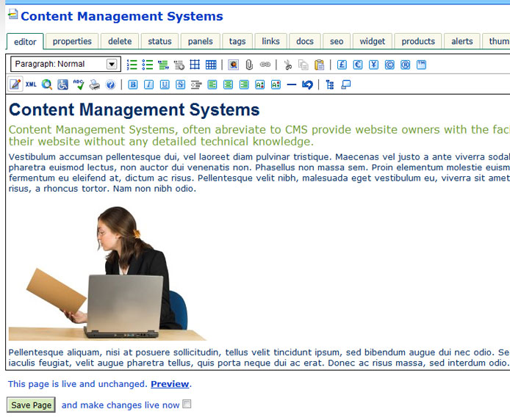Viewport: 510px width, 420px height.
Task: Click the printer icon
Action: 94,84
